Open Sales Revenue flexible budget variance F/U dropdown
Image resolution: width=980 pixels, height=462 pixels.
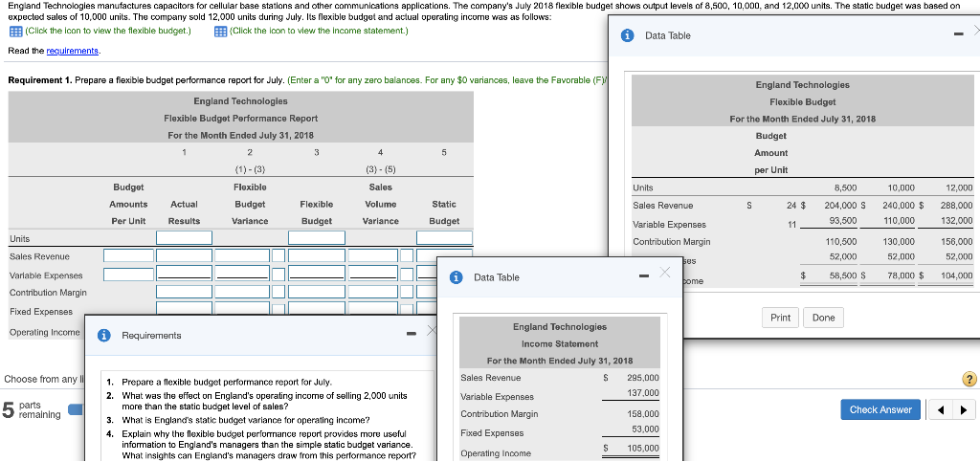(278, 255)
